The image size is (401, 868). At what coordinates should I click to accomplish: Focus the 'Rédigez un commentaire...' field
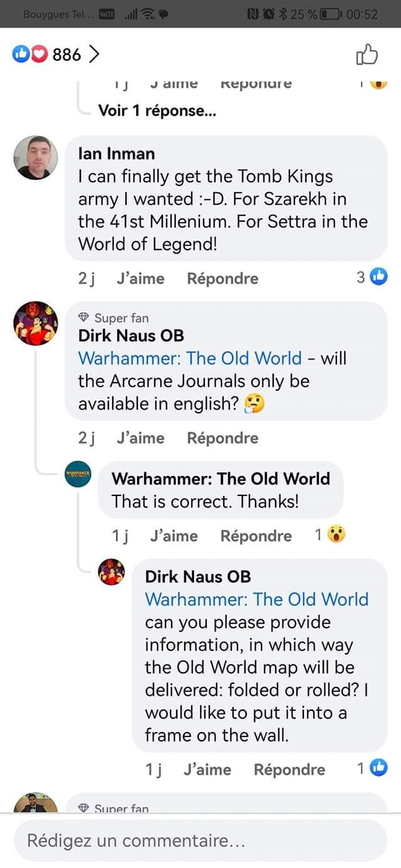pos(200,840)
